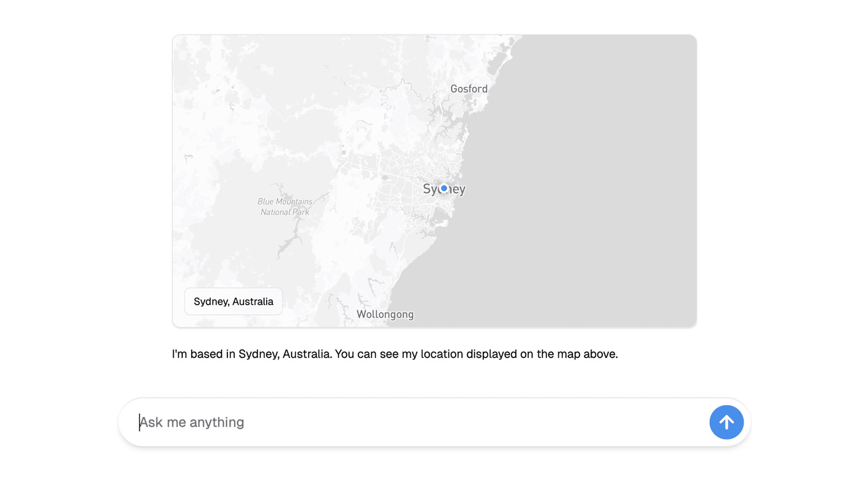Click the Wollongong label on the map
This screenshot has width=868, height=488.
tap(385, 314)
